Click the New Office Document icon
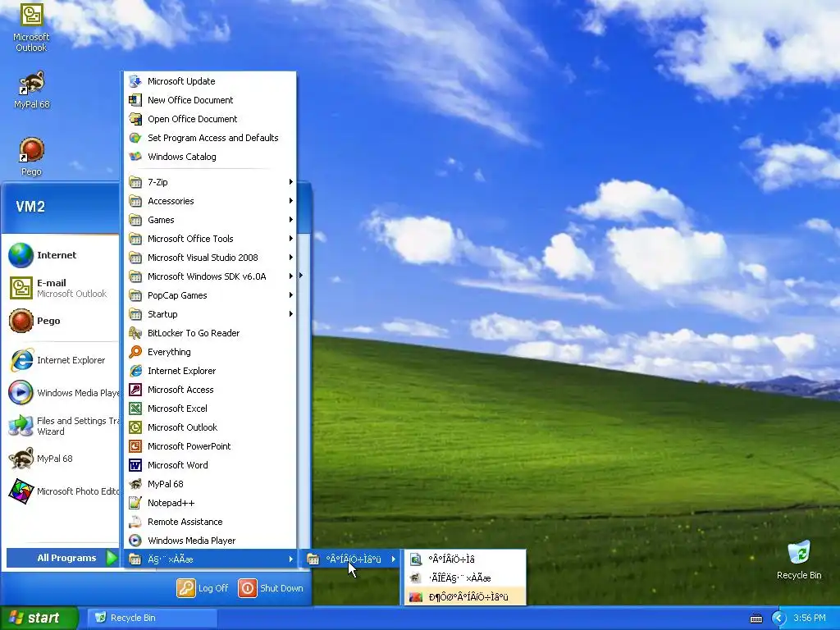Viewport: 840px width, 630px height. click(x=135, y=100)
